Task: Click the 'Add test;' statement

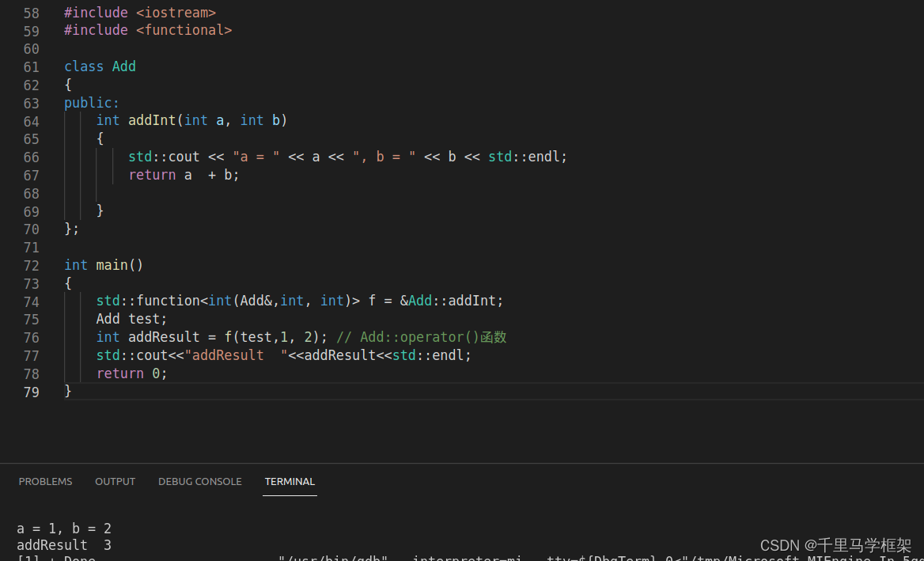Action: (132, 320)
